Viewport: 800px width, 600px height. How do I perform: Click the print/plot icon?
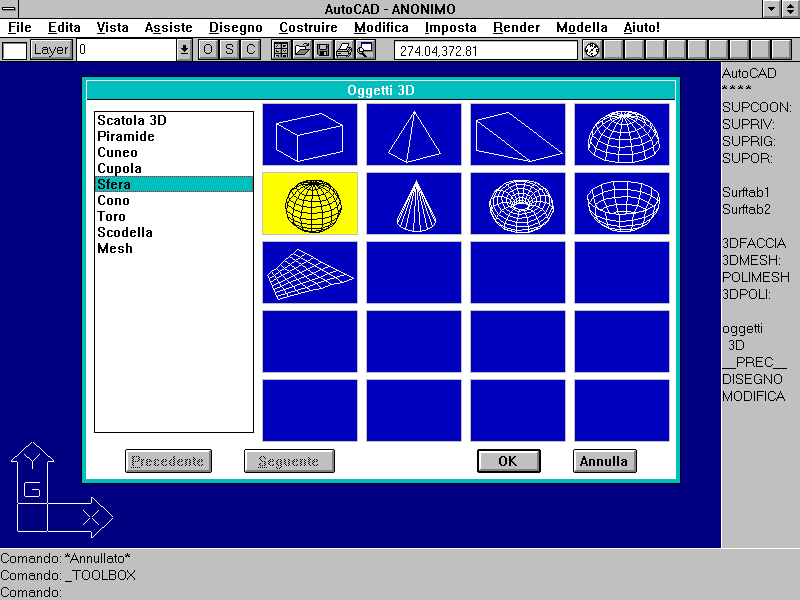click(344, 49)
